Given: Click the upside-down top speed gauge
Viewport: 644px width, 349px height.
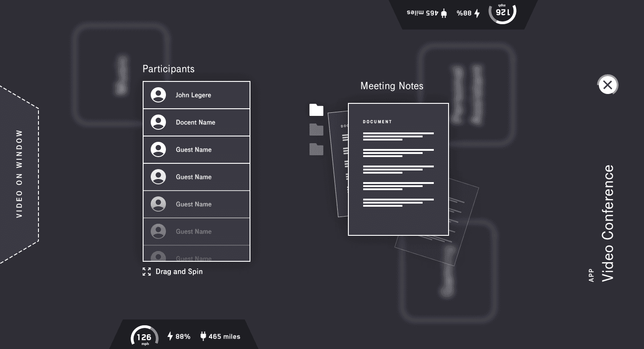Looking at the screenshot, I should point(503,13).
